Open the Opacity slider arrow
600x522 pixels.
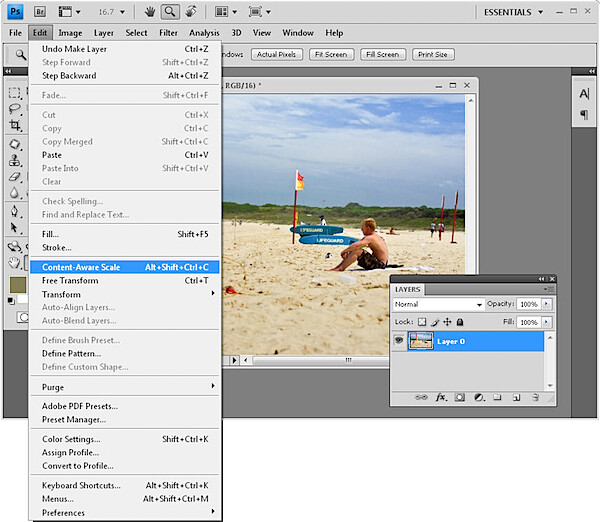coord(546,304)
